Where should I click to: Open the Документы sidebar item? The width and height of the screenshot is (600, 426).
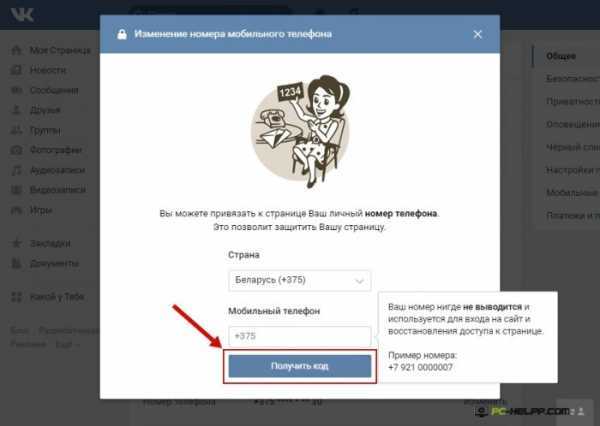click(x=54, y=263)
